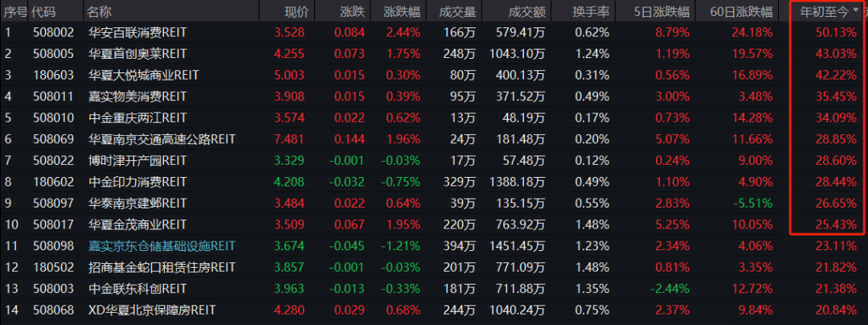Click the sort arrow beside 年初至今
Viewport: 868px width, 325px height.
[x=855, y=11]
